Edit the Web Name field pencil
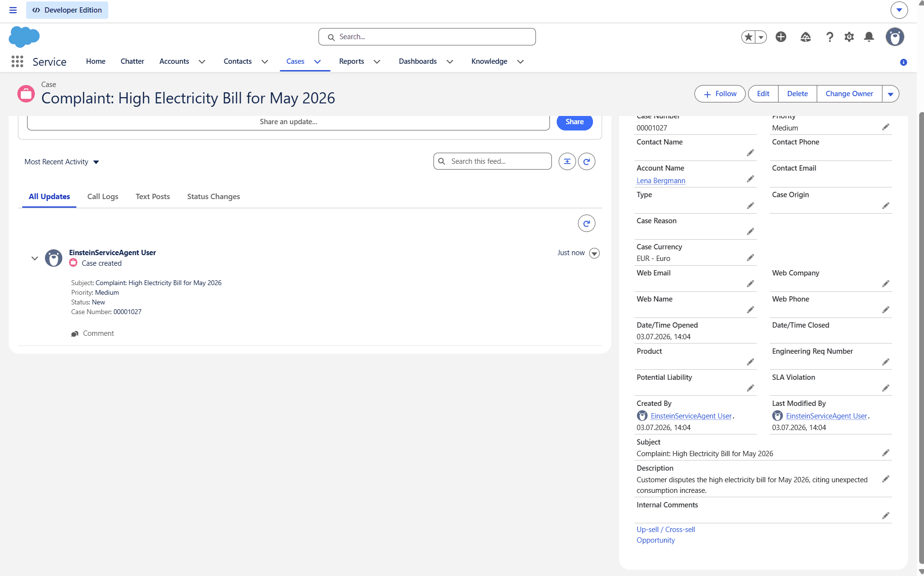 pos(750,310)
